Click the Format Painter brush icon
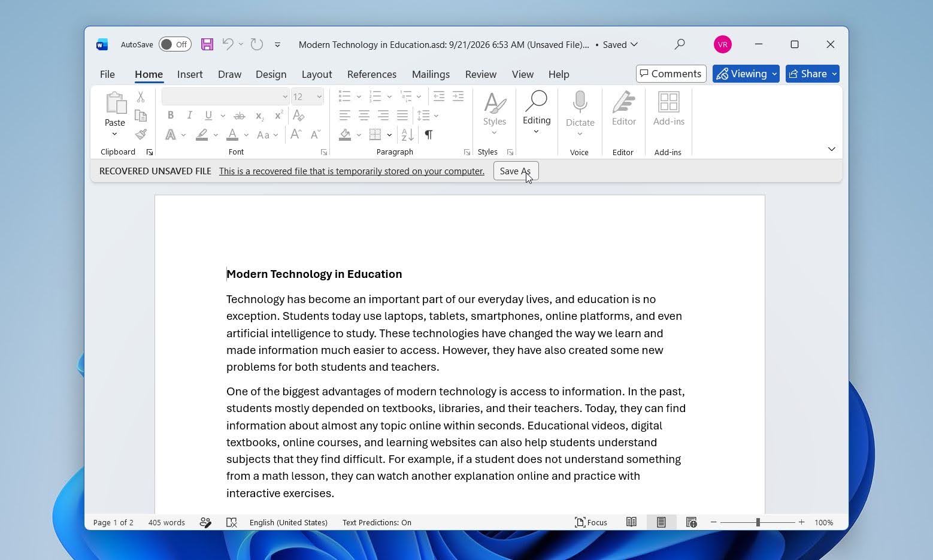The width and height of the screenshot is (933, 560). [141, 135]
